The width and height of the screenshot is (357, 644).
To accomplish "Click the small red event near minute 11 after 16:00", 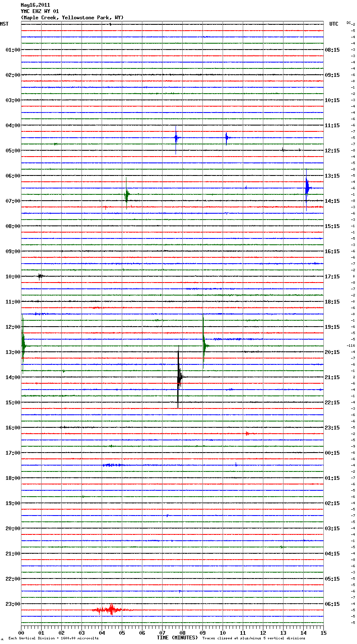I will click(x=247, y=433).
